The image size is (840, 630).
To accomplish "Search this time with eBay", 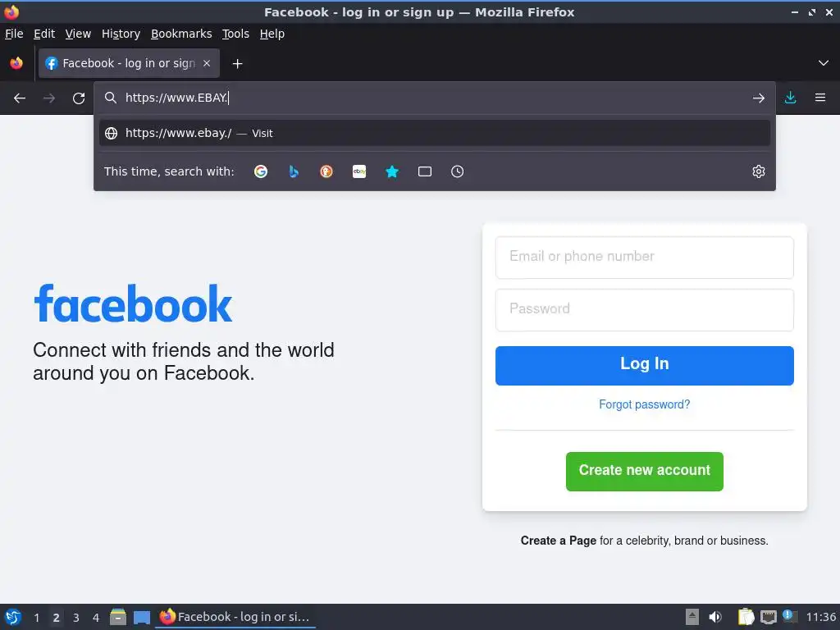I will (359, 171).
